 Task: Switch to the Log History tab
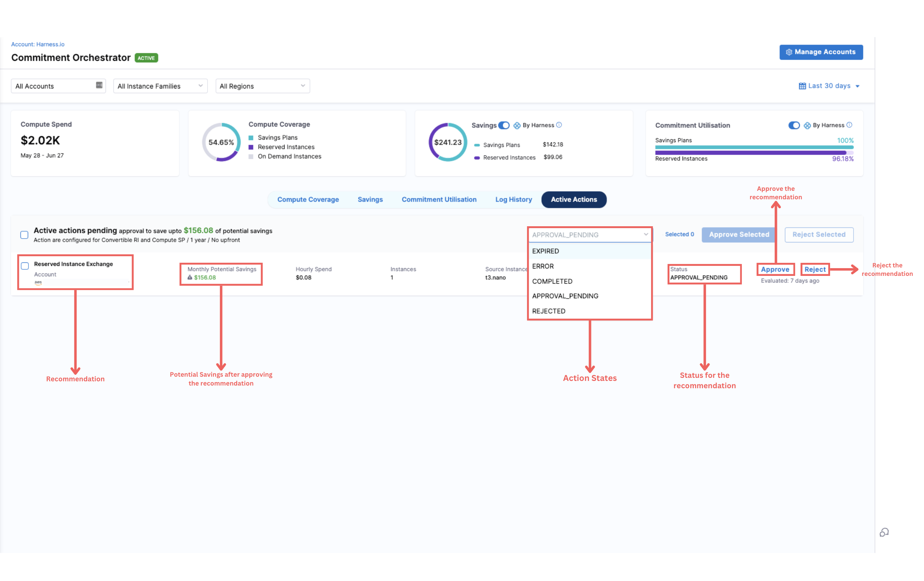[x=513, y=200]
